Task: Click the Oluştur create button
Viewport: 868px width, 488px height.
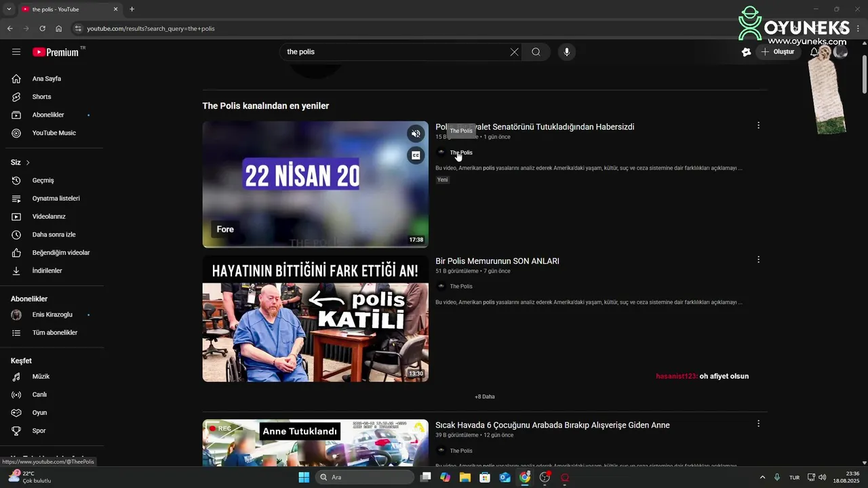Action: pyautogui.click(x=778, y=52)
